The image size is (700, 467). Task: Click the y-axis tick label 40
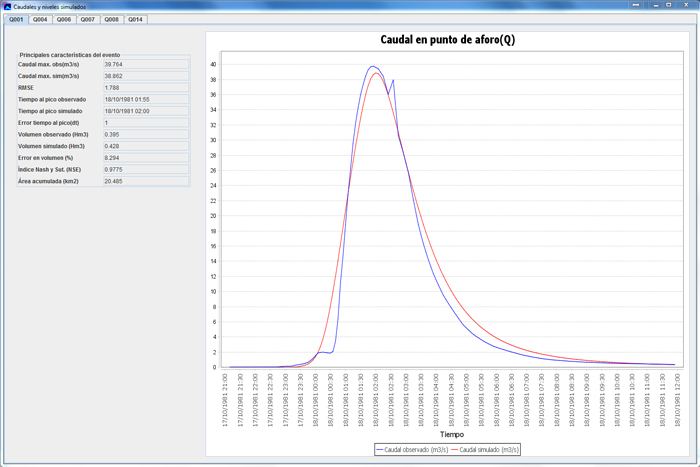[213, 64]
